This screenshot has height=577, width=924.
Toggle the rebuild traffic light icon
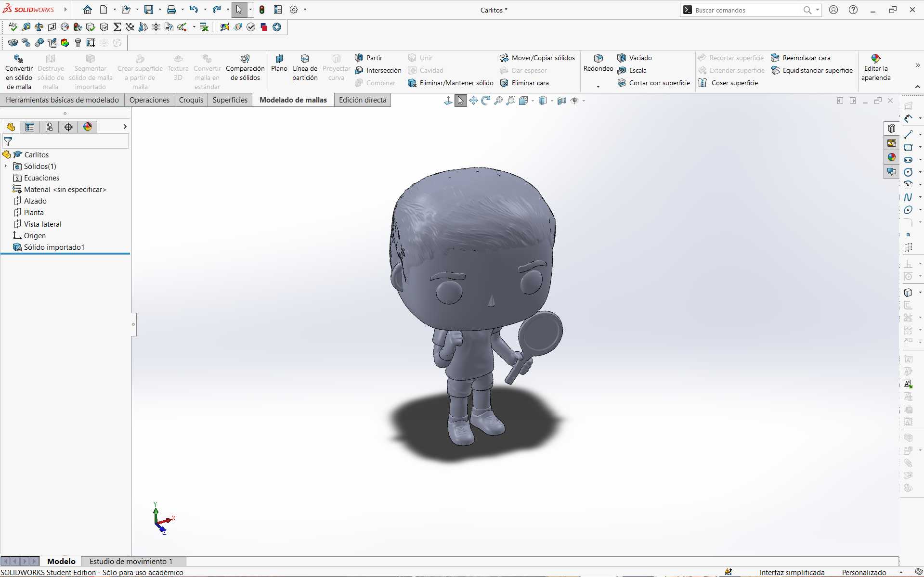[262, 10]
